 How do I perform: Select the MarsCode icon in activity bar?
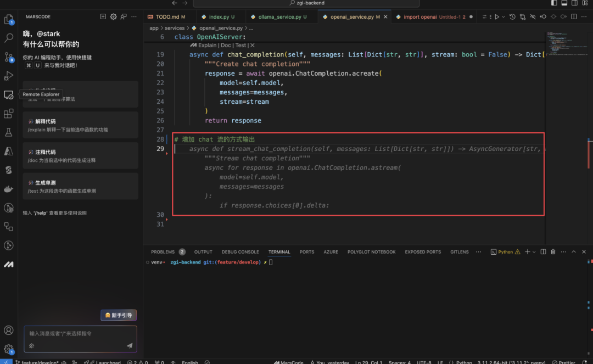[9, 265]
